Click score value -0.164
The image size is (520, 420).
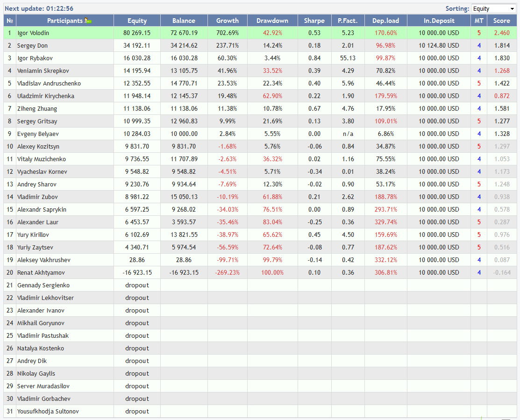pyautogui.click(x=502, y=272)
